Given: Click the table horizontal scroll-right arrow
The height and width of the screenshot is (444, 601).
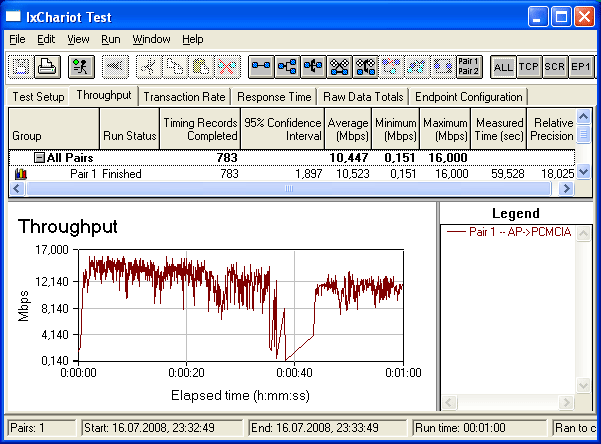Looking at the screenshot, I should pos(566,188).
